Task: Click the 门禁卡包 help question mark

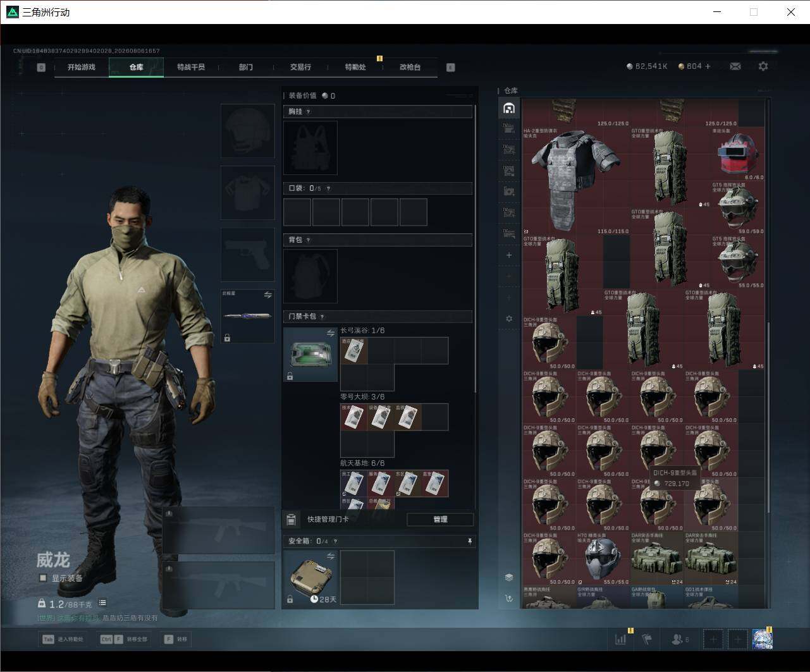Action: [x=322, y=317]
